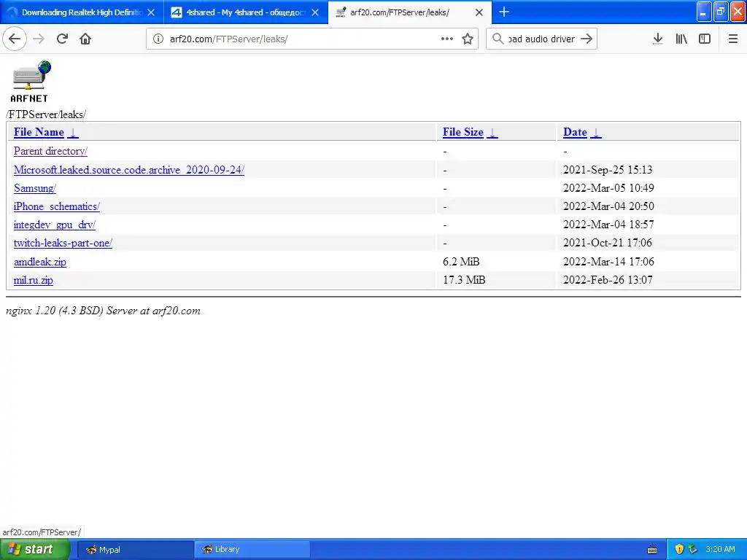Open the hamburger application menu
747x560 pixels.
pos(733,39)
